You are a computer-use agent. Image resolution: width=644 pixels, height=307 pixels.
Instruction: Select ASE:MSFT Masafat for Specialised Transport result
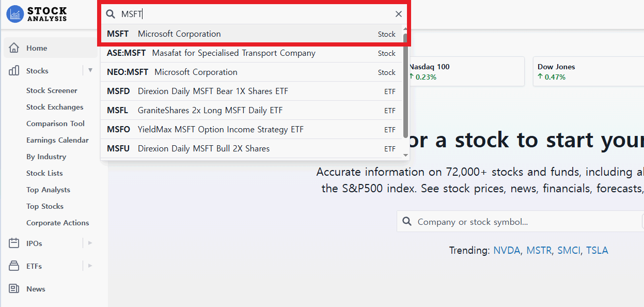point(252,53)
